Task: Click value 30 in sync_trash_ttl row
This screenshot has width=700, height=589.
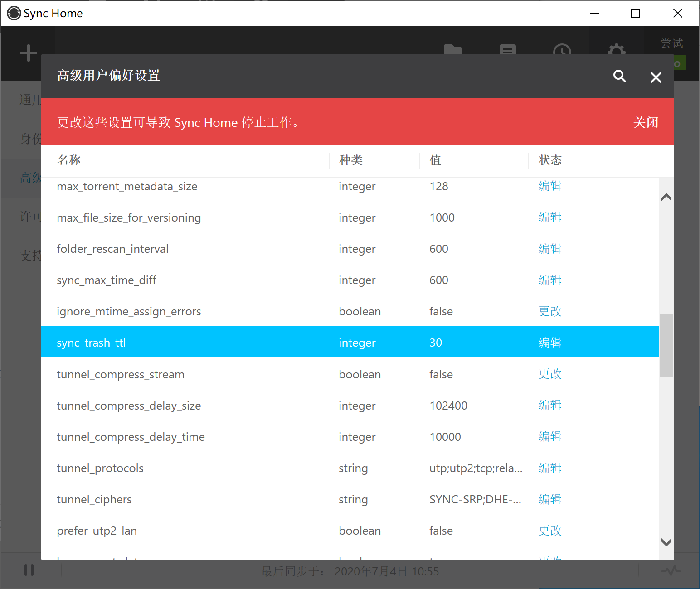Action: [x=436, y=343]
